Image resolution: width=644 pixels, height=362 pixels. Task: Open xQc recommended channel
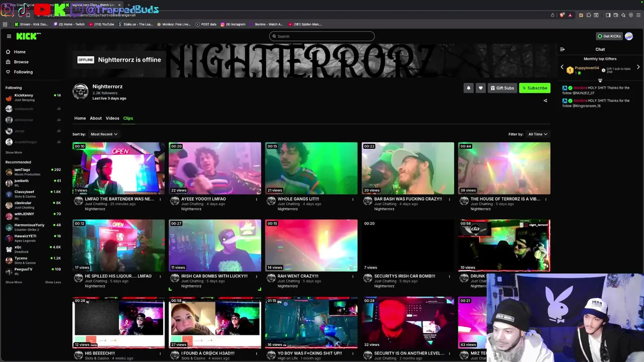(x=33, y=248)
